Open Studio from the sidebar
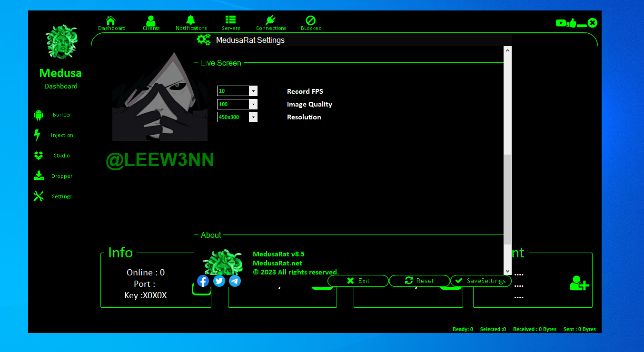 (x=39, y=156)
